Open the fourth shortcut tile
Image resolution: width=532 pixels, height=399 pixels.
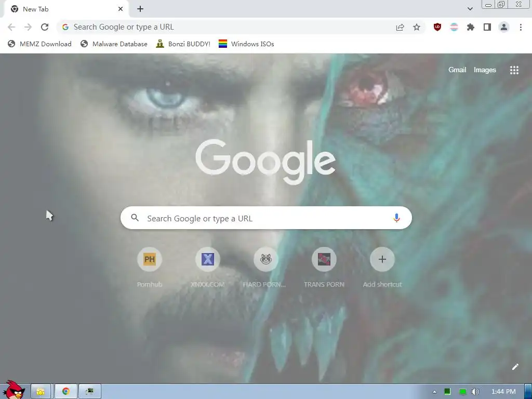(324, 260)
